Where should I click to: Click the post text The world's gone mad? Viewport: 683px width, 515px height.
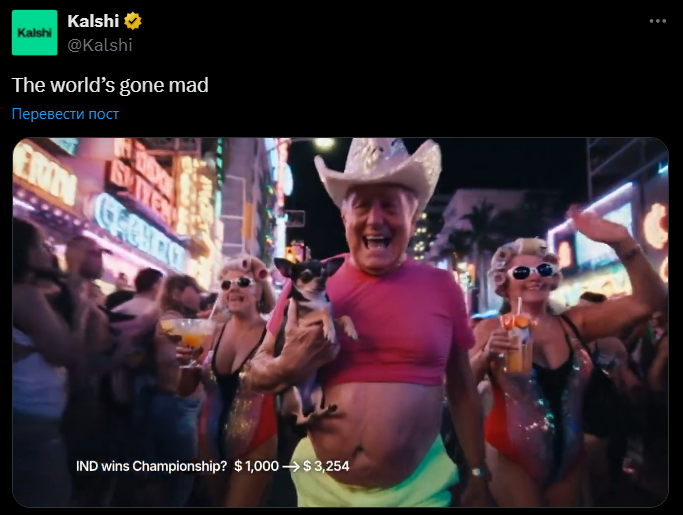click(x=110, y=85)
